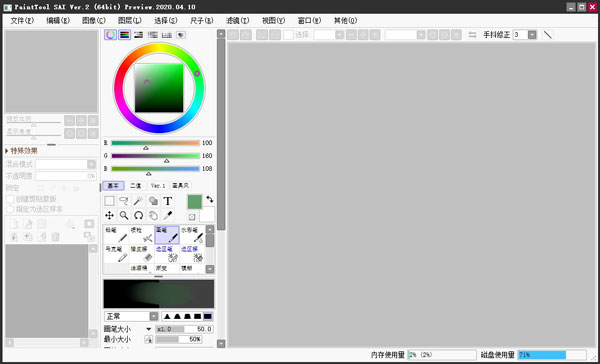Select the 指定为选区样本 option
The width and height of the screenshot is (600, 364).
[10, 209]
